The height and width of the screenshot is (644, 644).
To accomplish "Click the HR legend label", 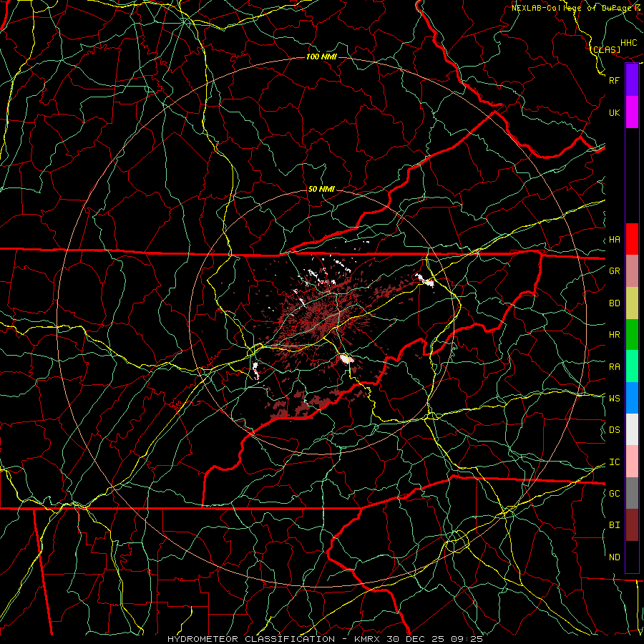I will (615, 335).
